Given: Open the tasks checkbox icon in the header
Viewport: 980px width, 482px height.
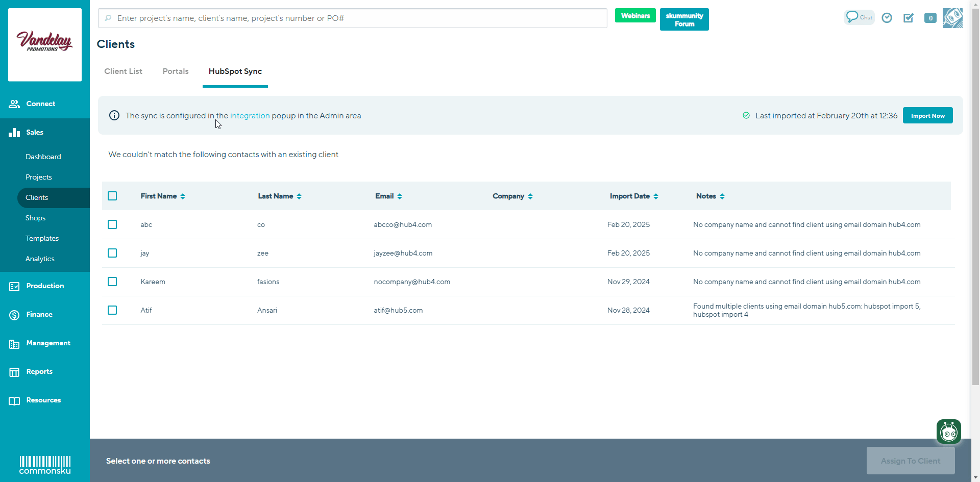Looking at the screenshot, I should pyautogui.click(x=909, y=18).
